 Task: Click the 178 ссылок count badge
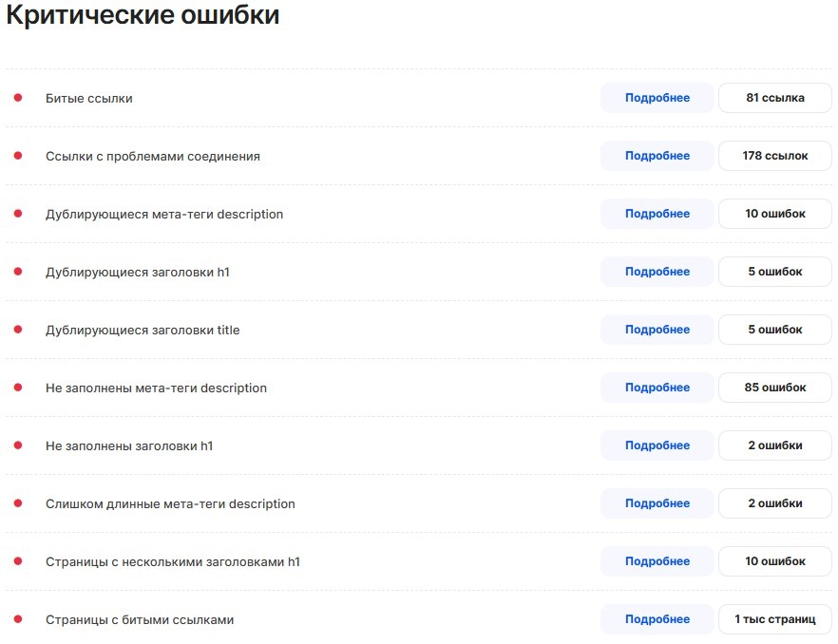click(x=774, y=156)
